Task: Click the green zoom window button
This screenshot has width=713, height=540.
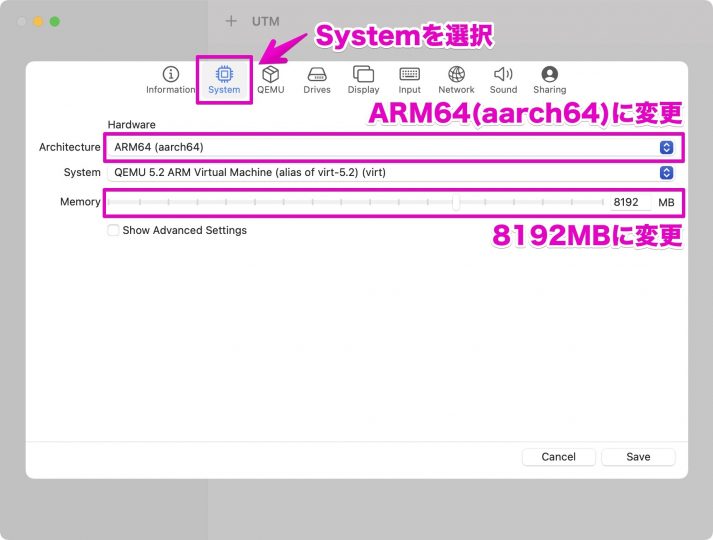Action: pyautogui.click(x=55, y=21)
